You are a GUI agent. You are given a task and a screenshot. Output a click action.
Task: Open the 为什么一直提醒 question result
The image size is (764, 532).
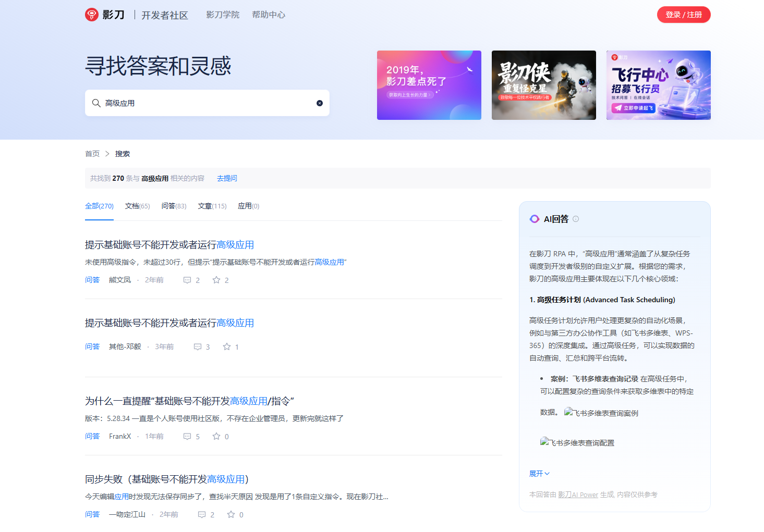pos(189,401)
